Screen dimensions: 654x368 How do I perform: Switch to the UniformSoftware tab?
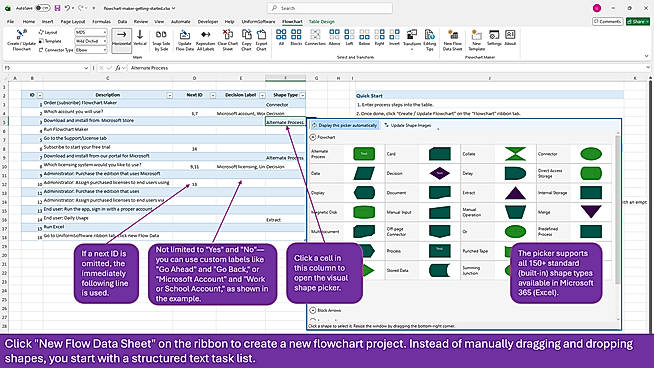(x=258, y=21)
